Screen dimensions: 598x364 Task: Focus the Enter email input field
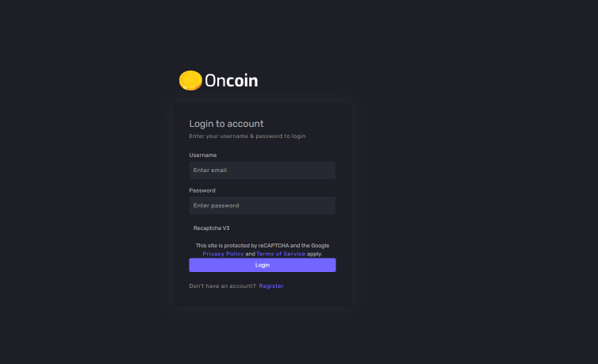[x=262, y=171]
